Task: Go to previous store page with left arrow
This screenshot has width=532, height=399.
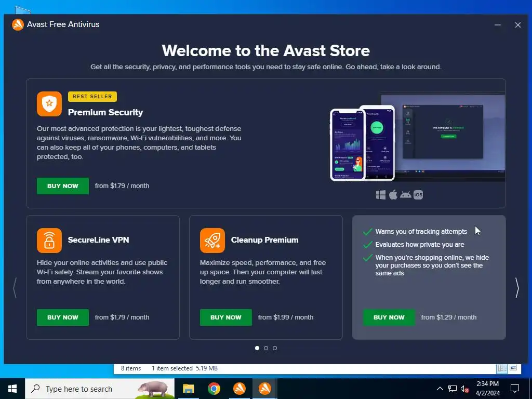Action: (x=15, y=288)
